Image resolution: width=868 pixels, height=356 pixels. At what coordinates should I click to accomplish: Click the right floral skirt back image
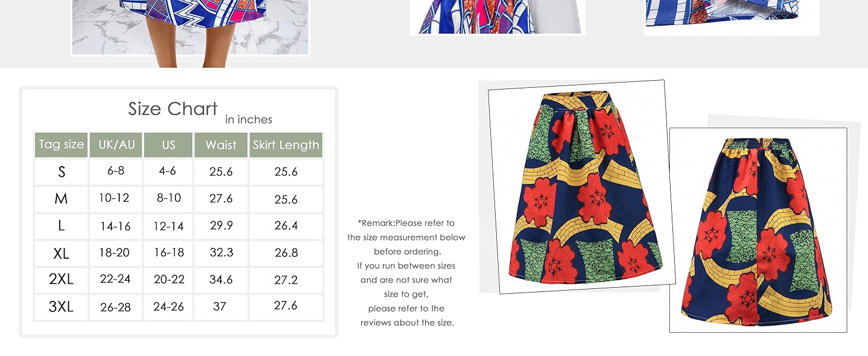[758, 230]
